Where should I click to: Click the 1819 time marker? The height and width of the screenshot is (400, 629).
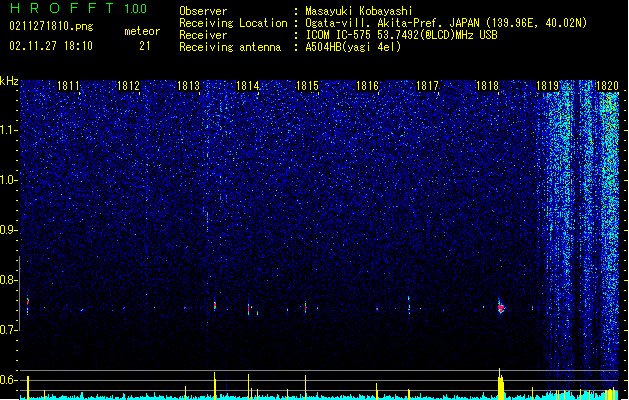547,86
